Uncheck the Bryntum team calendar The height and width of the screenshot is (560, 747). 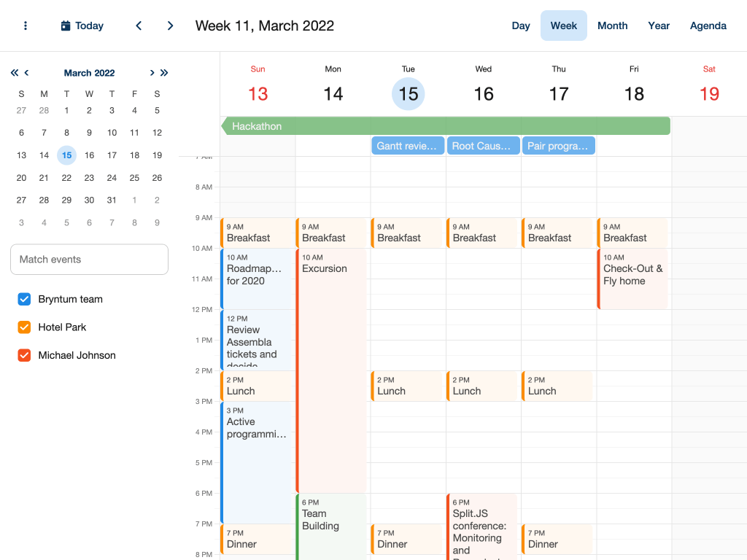(24, 299)
